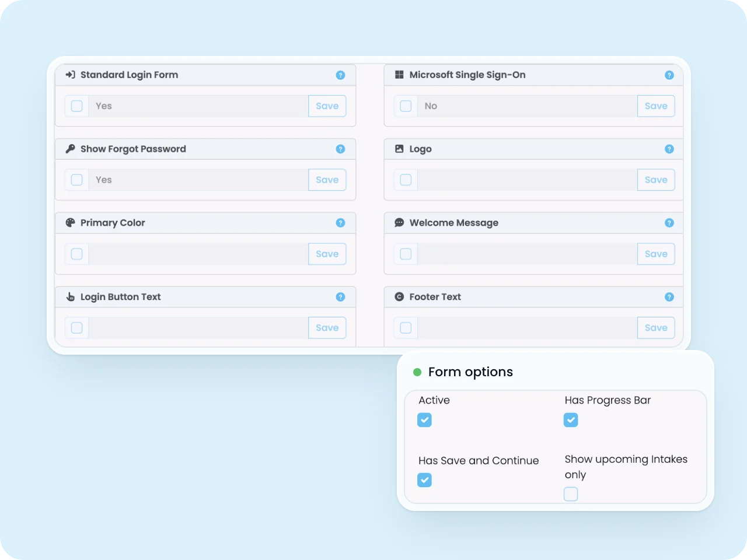Click the Welcome Message text field

click(x=528, y=254)
